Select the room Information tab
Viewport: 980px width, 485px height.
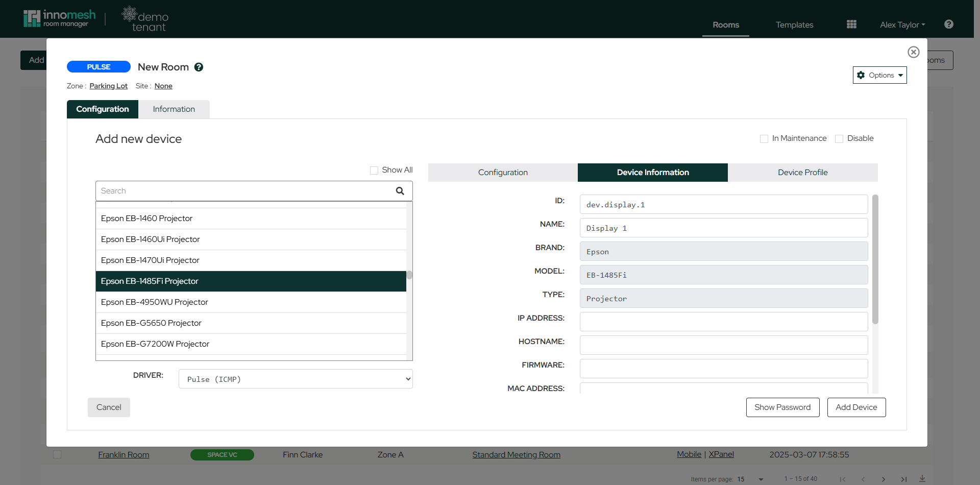pyautogui.click(x=174, y=109)
